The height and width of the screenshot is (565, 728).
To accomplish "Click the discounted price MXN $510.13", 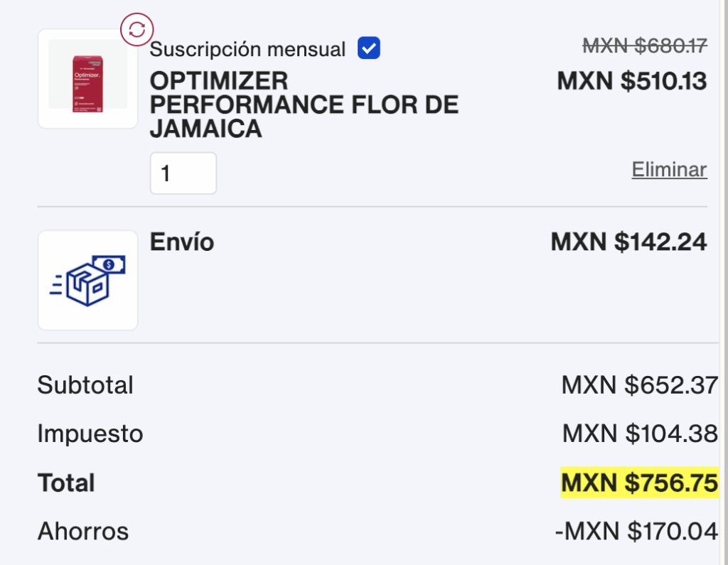I will tap(632, 81).
